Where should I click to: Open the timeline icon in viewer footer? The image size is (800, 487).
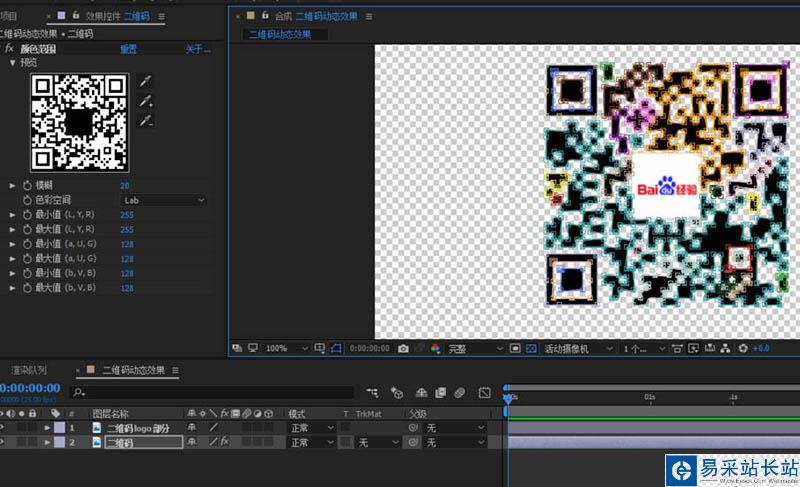point(710,348)
